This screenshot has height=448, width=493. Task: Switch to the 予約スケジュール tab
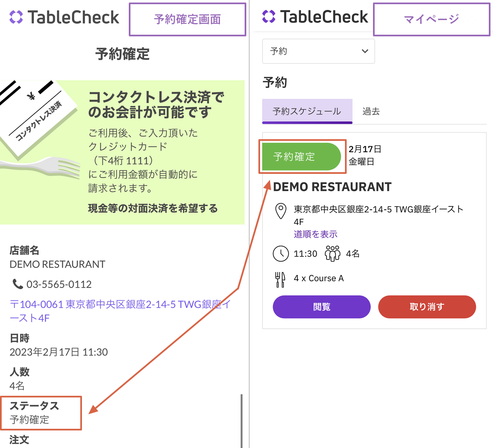pos(307,111)
